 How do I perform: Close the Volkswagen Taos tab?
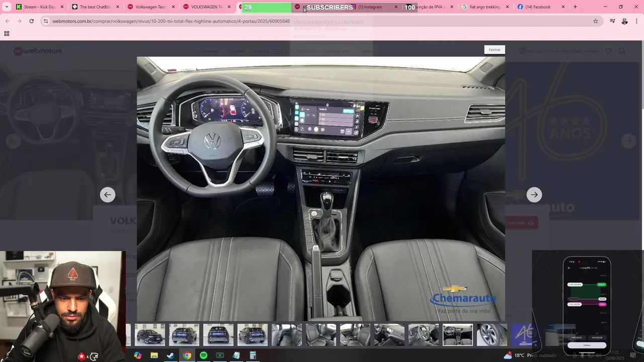pyautogui.click(x=174, y=7)
